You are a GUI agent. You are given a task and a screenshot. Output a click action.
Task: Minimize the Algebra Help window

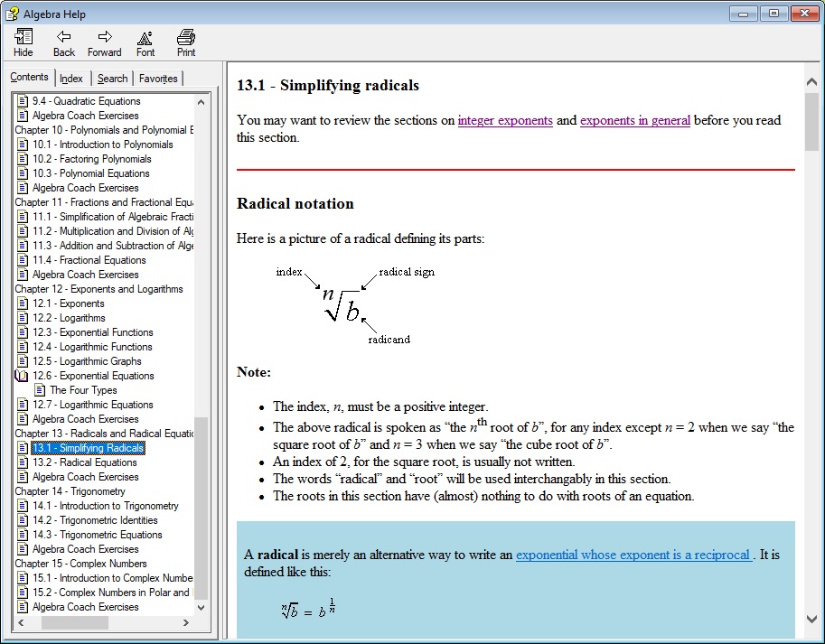pyautogui.click(x=744, y=14)
